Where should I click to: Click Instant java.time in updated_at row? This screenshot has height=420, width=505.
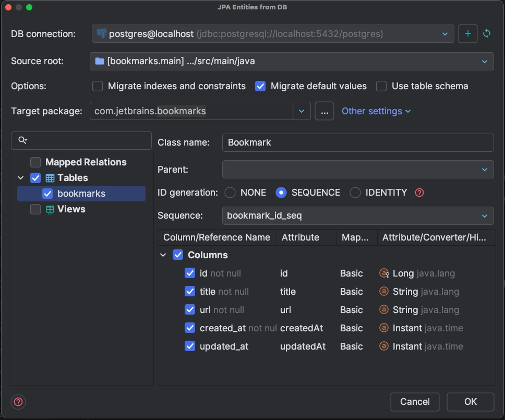coord(428,346)
